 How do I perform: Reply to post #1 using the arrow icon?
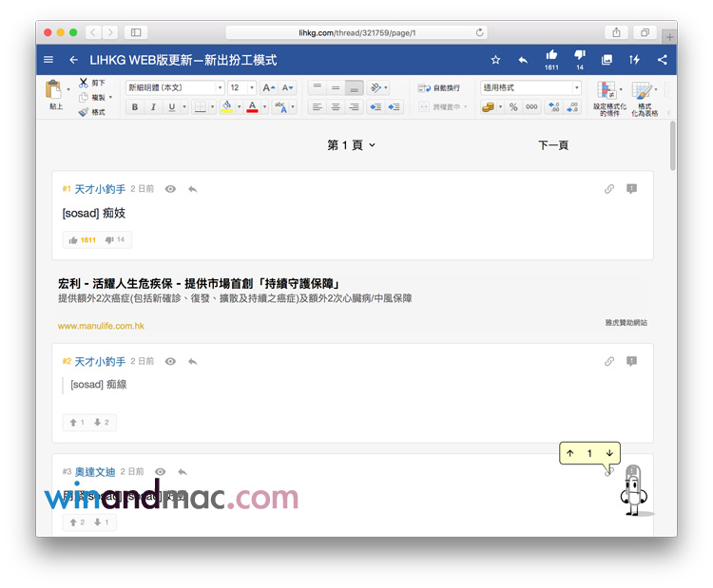tap(192, 189)
